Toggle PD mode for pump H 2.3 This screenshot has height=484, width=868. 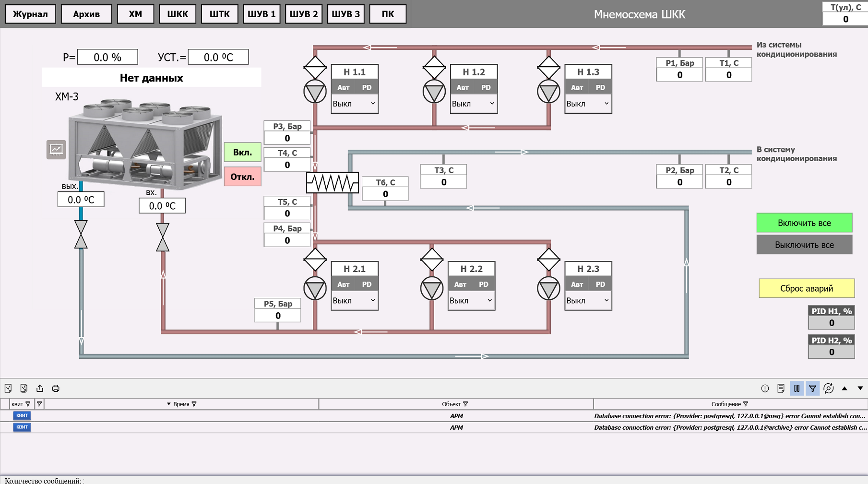600,284
